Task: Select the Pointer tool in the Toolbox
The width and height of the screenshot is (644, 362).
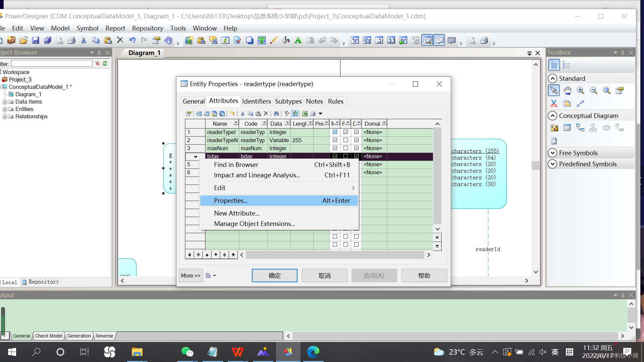Action: tap(554, 90)
